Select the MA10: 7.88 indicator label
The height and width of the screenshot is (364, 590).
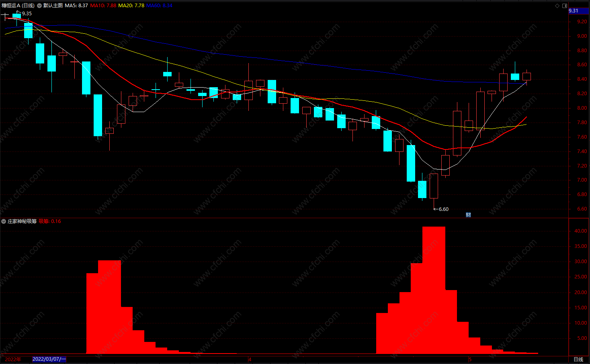(x=103, y=6)
